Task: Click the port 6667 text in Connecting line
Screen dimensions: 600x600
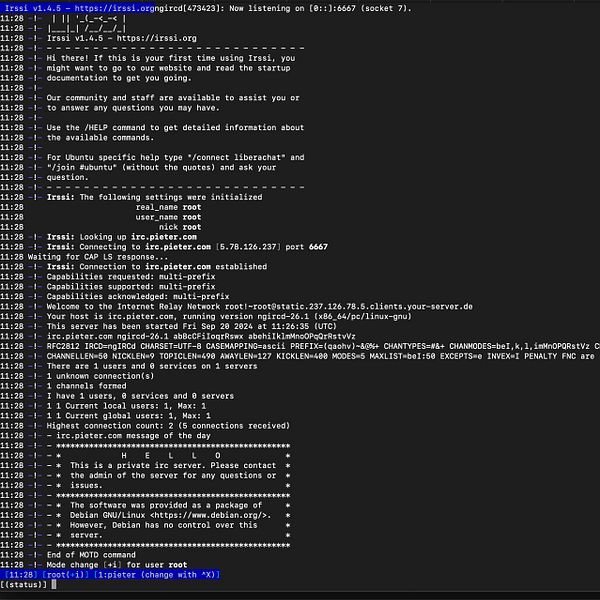Action: [x=307, y=247]
